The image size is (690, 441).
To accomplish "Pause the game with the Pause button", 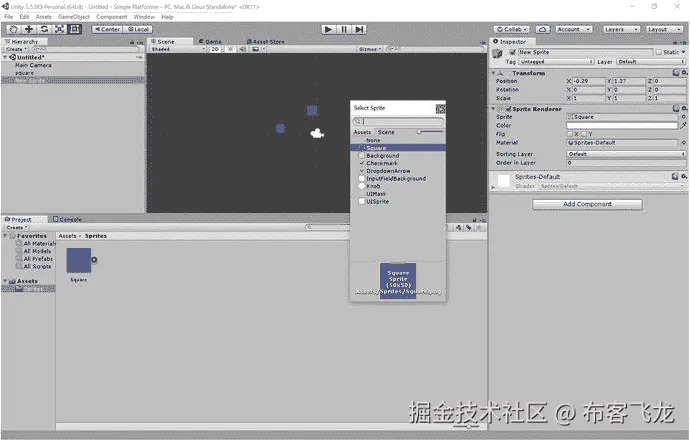I will point(344,29).
